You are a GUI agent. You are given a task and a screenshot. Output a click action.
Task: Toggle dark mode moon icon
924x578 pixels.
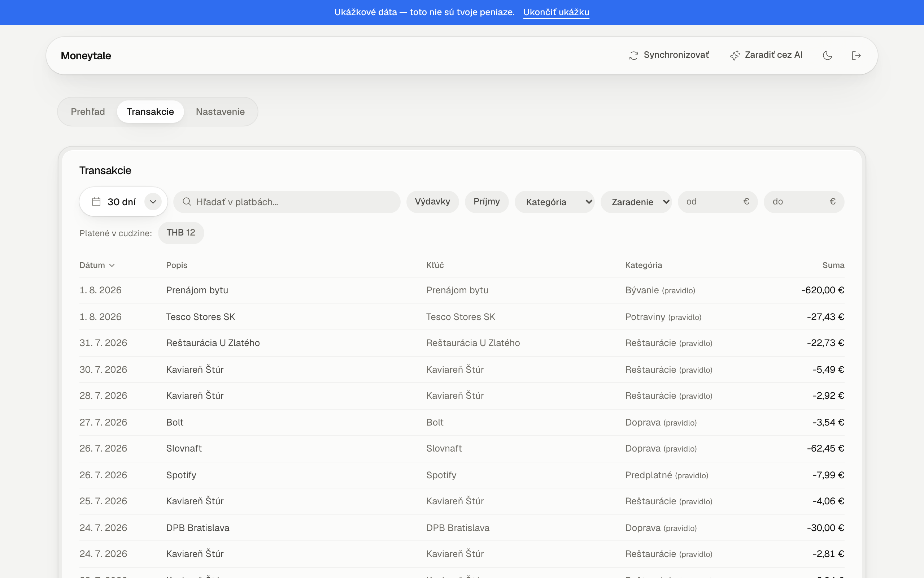[827, 55]
